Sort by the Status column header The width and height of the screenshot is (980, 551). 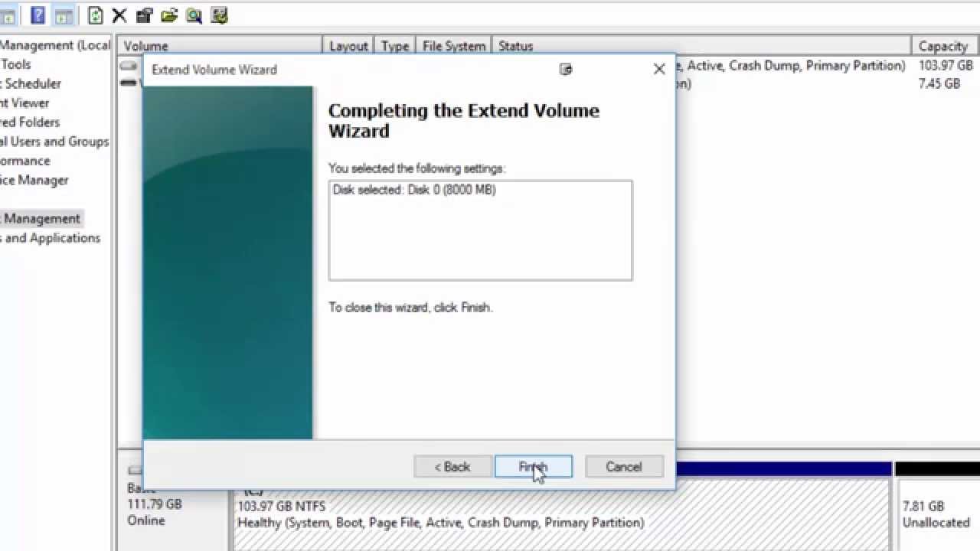701,46
